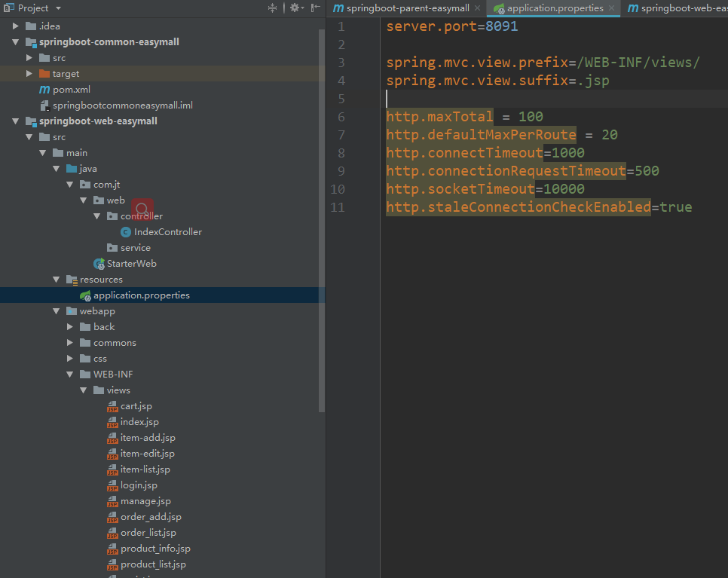Collapse the webapp folder
The image size is (728, 578).
pos(57,311)
